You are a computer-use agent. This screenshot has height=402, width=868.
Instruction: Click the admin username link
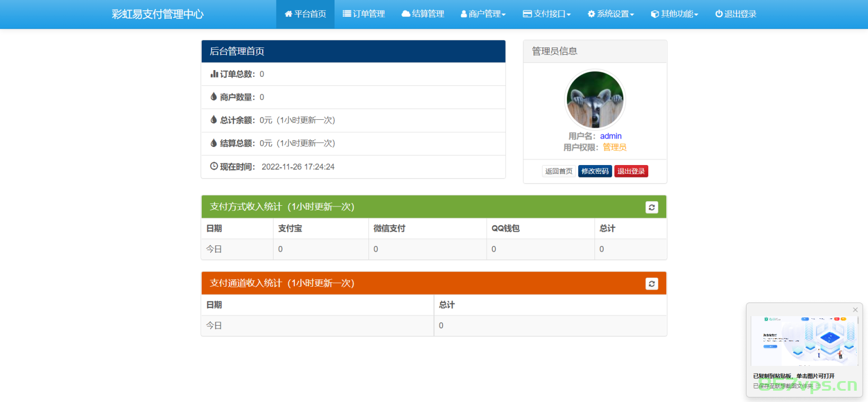[611, 136]
